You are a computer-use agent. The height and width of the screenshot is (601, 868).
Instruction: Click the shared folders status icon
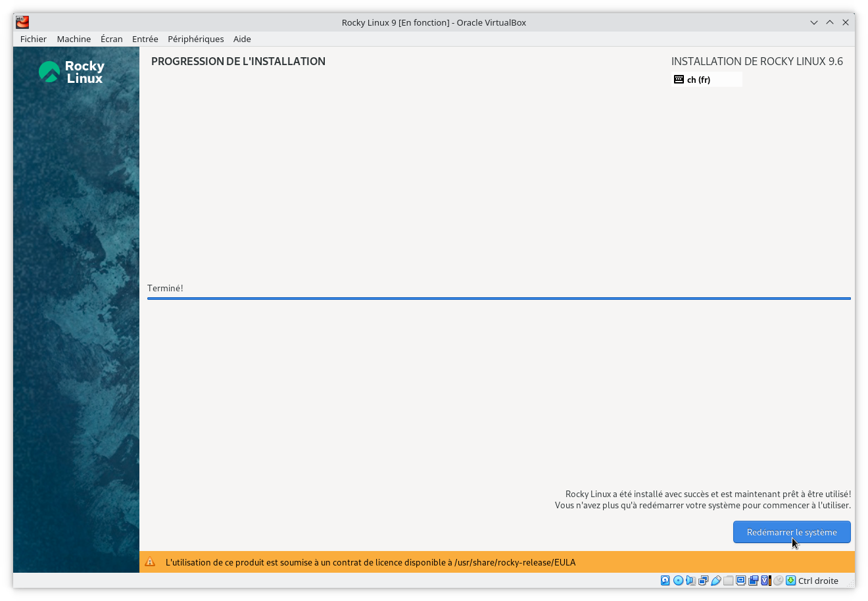click(x=728, y=581)
